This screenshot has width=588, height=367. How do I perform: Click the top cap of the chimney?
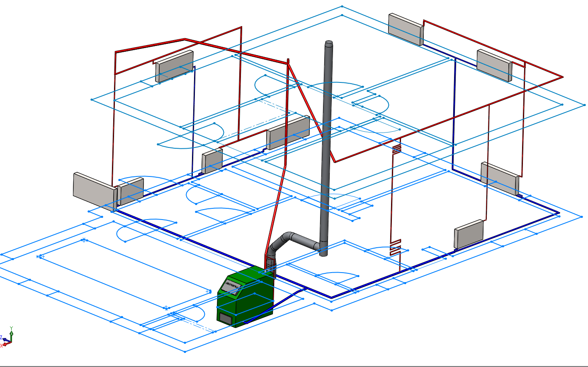click(329, 43)
